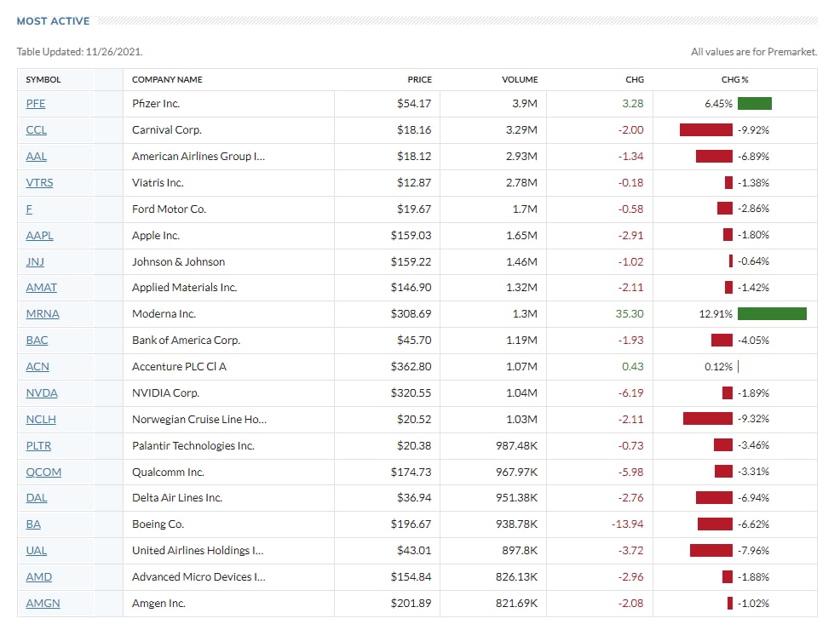Viewport: 840px width, 630px height.
Task: Open the VTRS symbol link
Action: 40,182
